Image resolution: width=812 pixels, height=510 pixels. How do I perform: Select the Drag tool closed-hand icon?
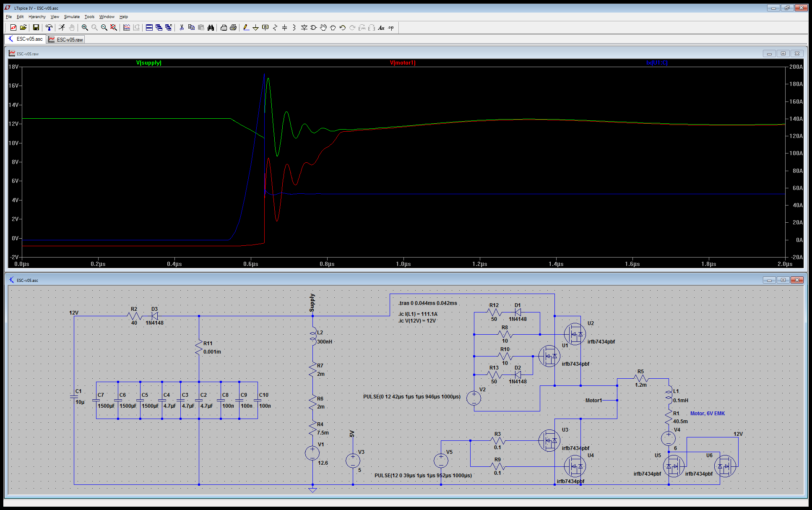coord(333,28)
